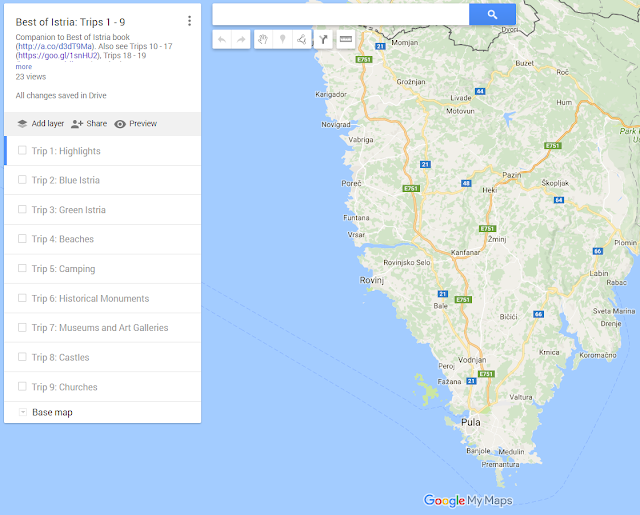Undo the last map edit
Screen dimensions: 640x515
point(222,40)
